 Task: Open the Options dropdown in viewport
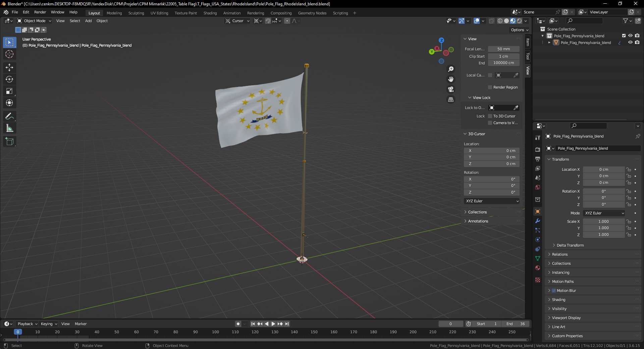[519, 30]
